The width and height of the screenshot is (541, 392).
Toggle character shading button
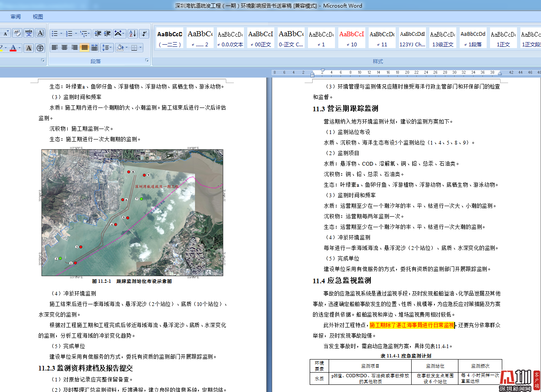pos(29,48)
